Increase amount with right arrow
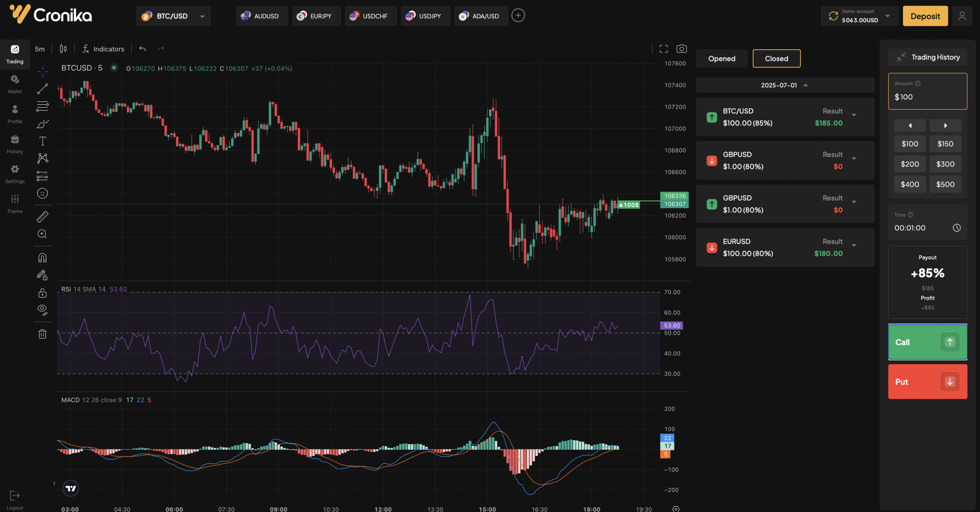Viewport: 980px width, 512px height. 946,125
